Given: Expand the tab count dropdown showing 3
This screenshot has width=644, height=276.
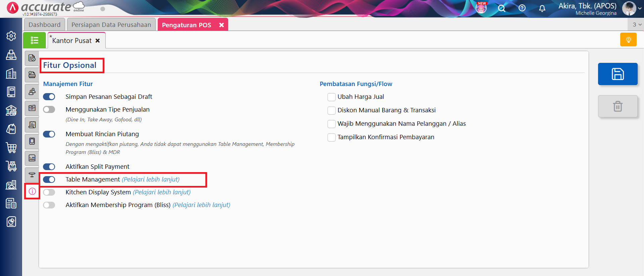Looking at the screenshot, I should (x=637, y=25).
